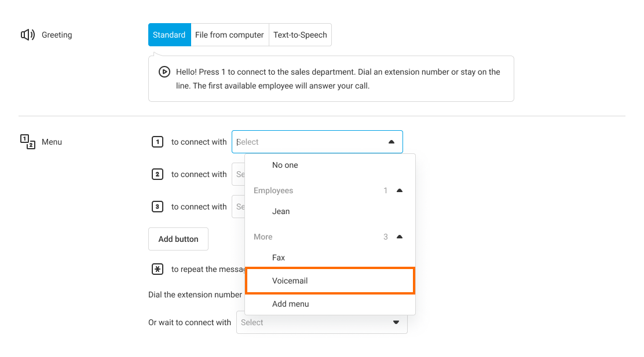Switch to Text-to-Speech tab
Image resolution: width=644 pixels, height=357 pixels.
pos(300,35)
